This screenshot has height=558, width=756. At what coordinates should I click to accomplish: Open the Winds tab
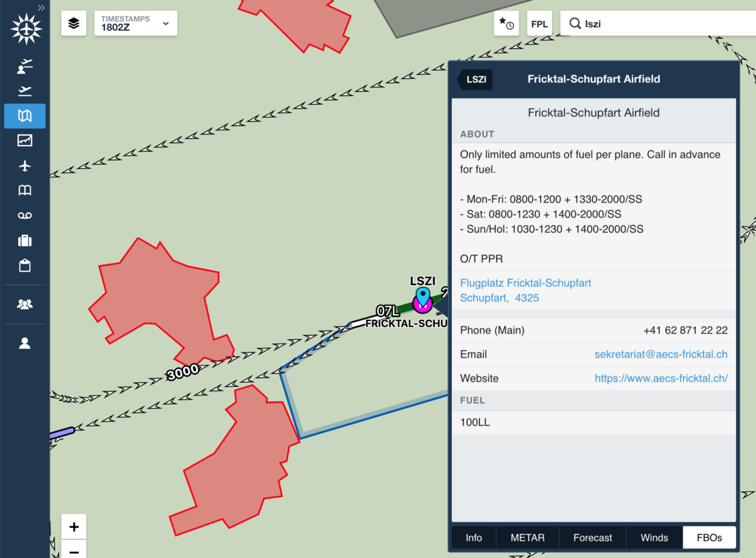pyautogui.click(x=654, y=538)
